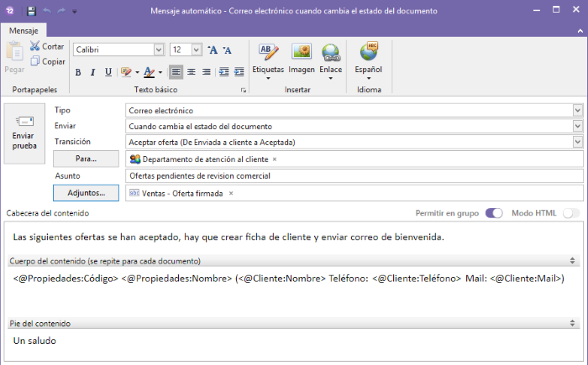588x365 pixels.
Task: Click the Save icon in title bar
Action: pos(32,11)
